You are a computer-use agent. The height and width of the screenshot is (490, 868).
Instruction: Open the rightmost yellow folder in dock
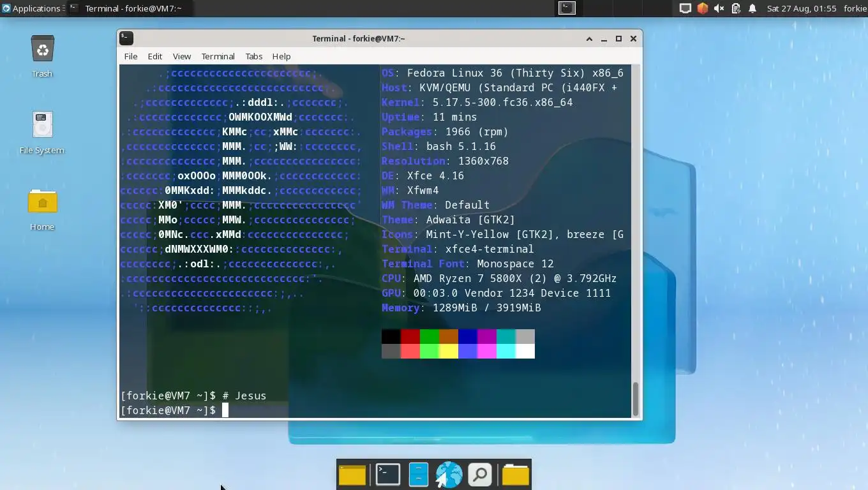pos(515,475)
